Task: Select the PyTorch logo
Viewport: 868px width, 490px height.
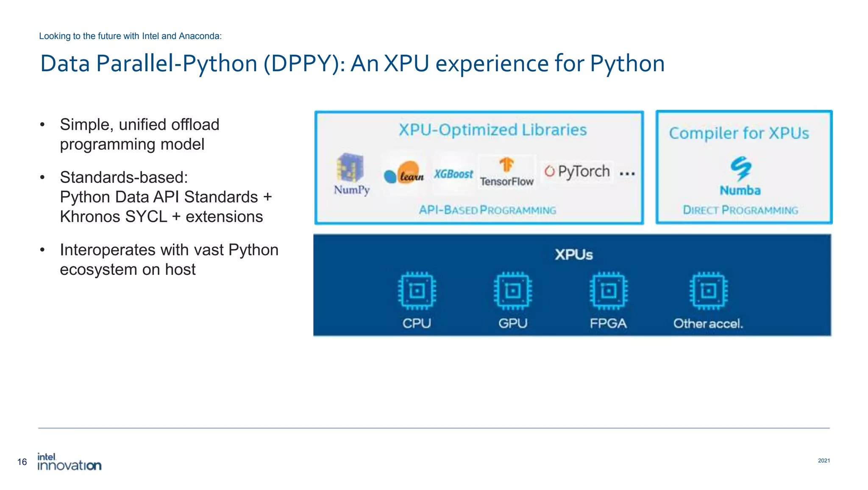Action: click(578, 171)
